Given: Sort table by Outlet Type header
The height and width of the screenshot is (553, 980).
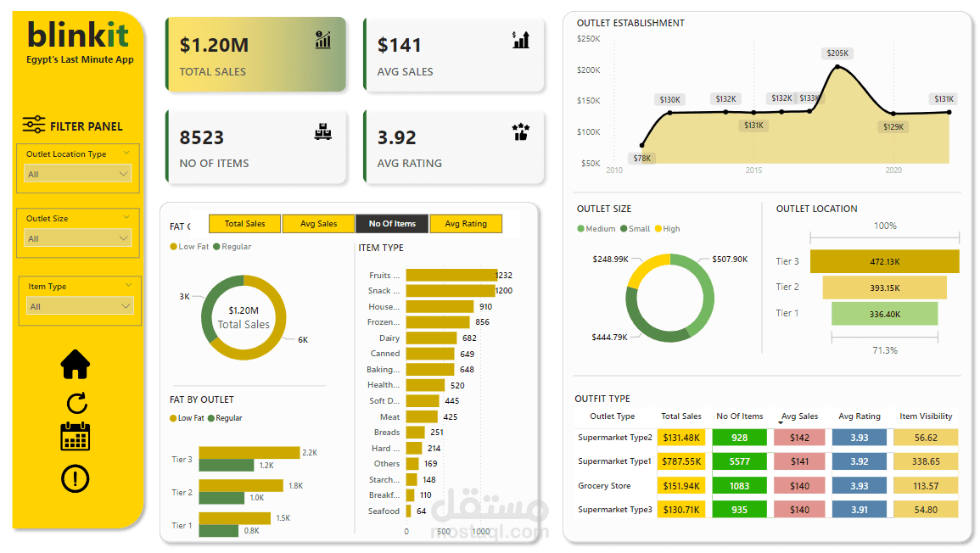Looking at the screenshot, I should pos(612,416).
